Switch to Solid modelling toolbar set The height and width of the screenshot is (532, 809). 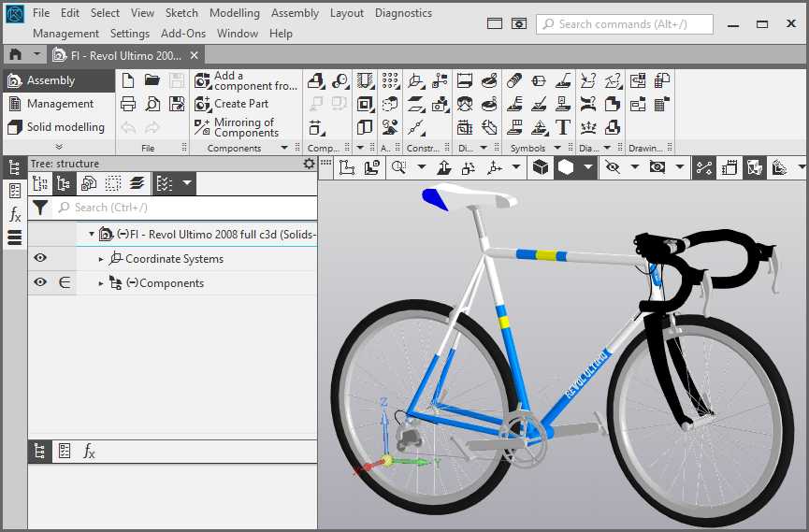tap(56, 127)
